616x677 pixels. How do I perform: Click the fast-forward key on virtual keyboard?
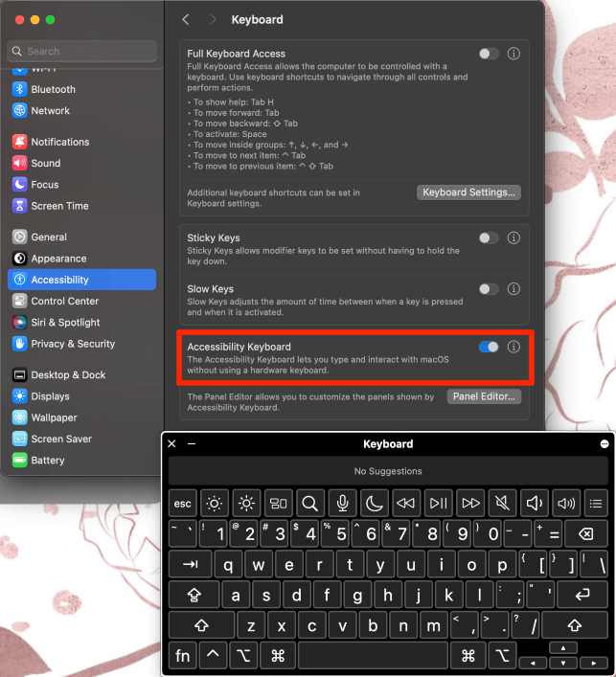[470, 503]
